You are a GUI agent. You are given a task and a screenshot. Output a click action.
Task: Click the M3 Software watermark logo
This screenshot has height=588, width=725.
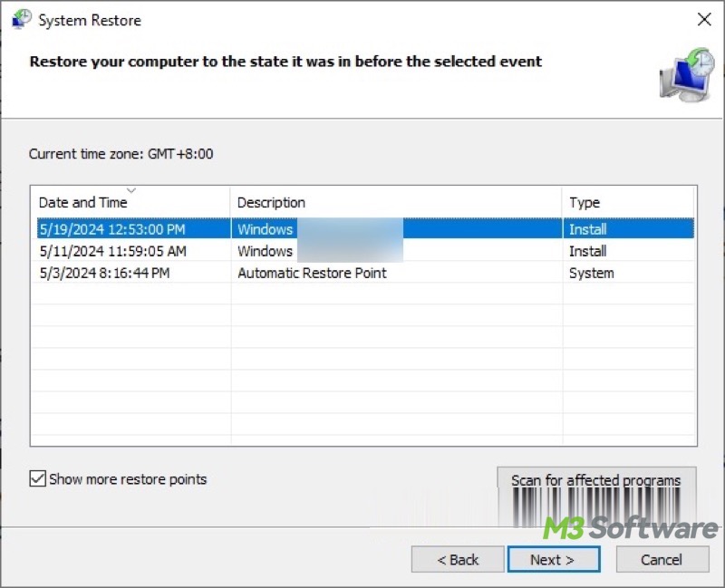631,527
